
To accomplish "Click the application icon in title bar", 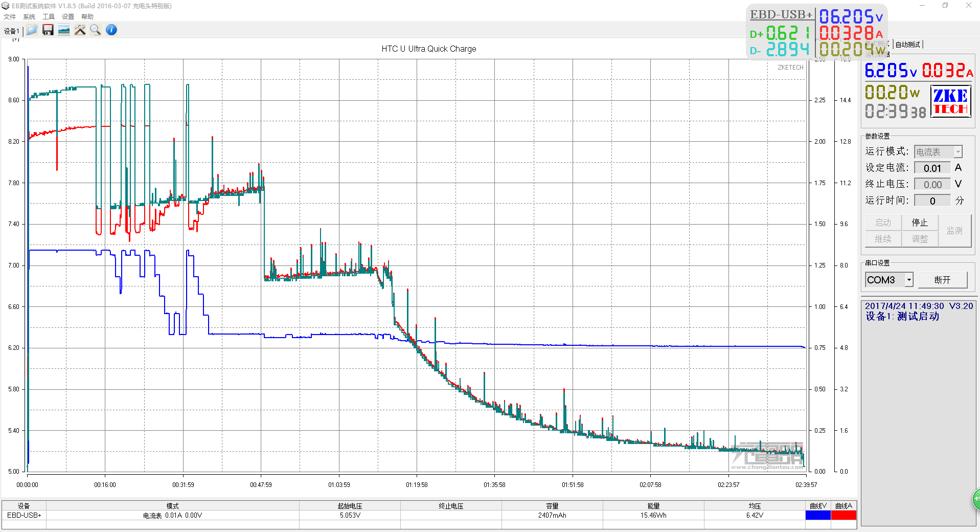I will click(x=6, y=6).
